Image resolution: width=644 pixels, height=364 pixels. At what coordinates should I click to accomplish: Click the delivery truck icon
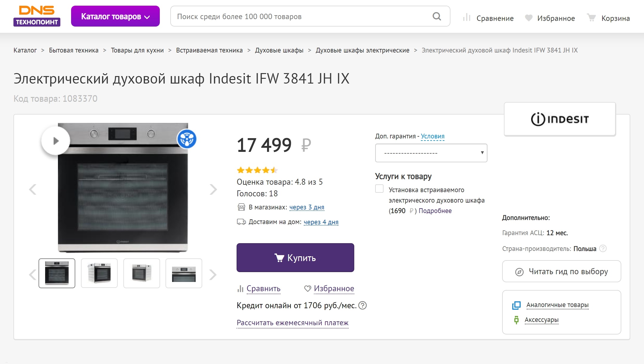(x=241, y=222)
